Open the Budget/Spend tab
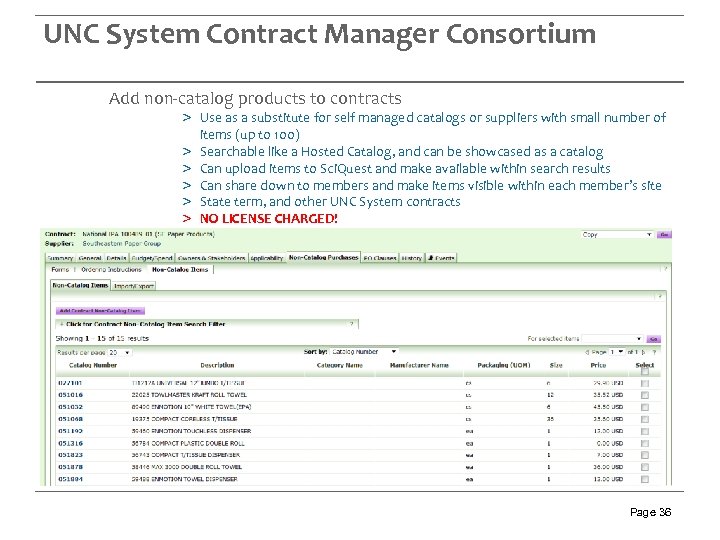 coord(152,259)
